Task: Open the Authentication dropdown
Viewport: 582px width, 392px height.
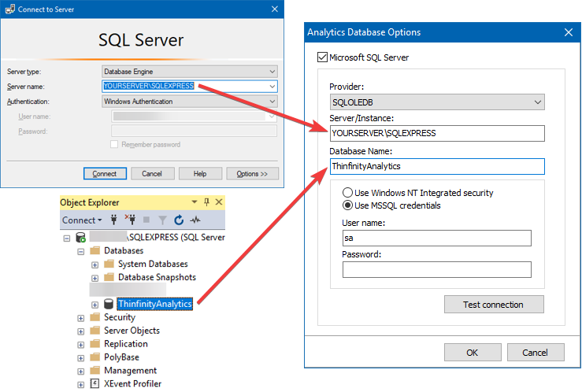Action: coord(190,102)
